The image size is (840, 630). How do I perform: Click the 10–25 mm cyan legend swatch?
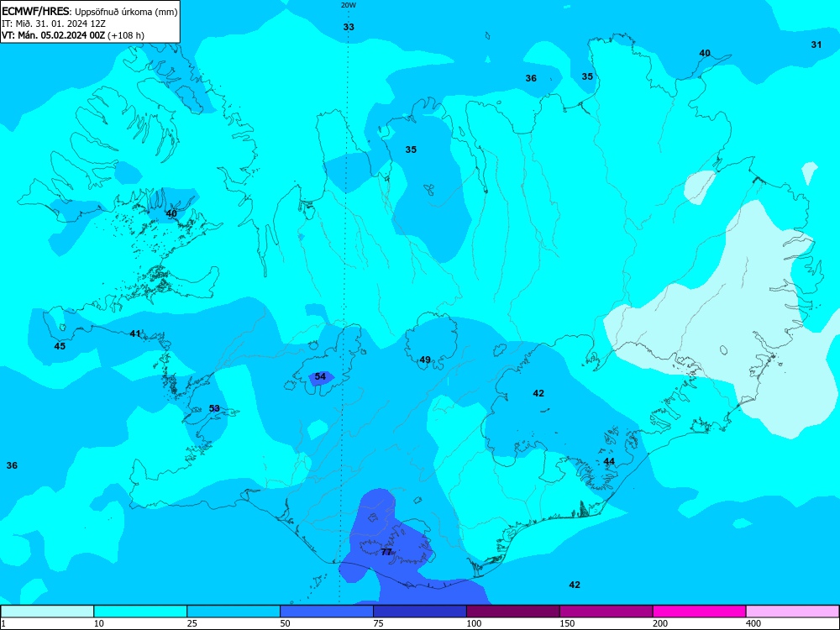(140, 612)
